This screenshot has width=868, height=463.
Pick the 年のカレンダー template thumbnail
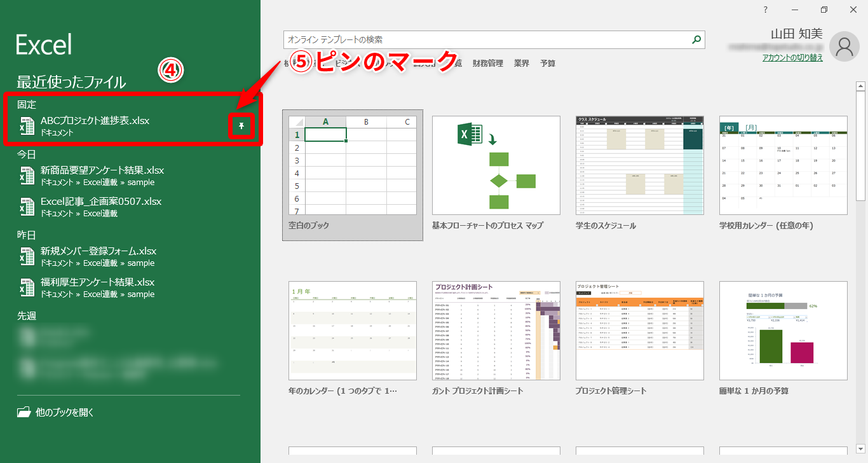353,331
